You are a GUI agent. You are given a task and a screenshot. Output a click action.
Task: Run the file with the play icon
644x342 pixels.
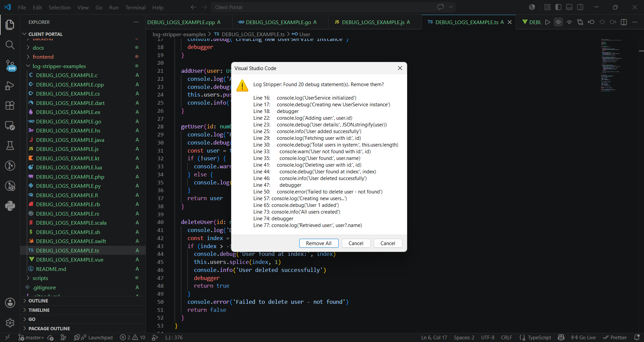pos(548,22)
